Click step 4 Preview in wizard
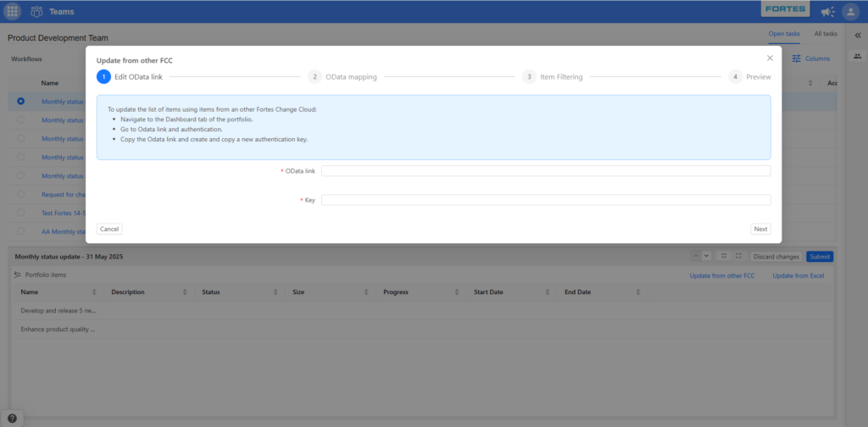This screenshot has height=427, width=868. tap(749, 77)
